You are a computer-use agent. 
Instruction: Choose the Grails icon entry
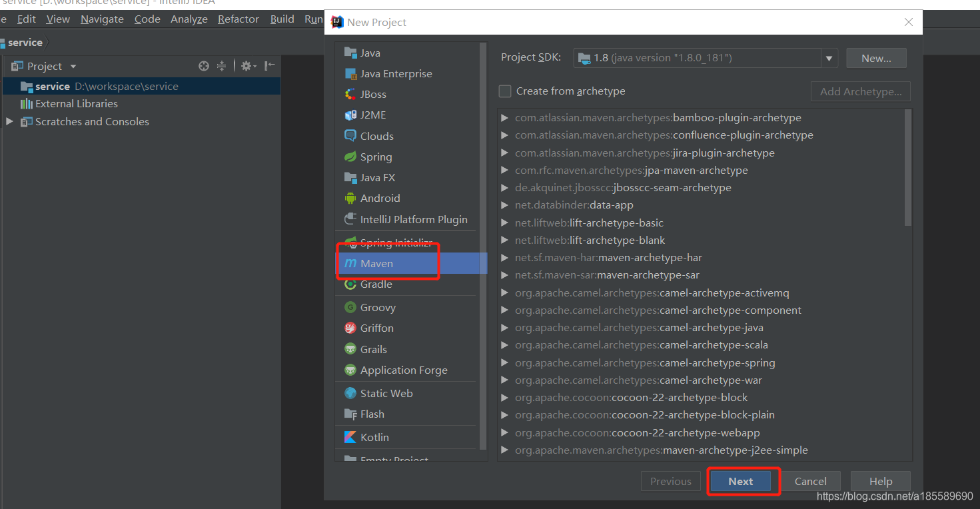[350, 349]
